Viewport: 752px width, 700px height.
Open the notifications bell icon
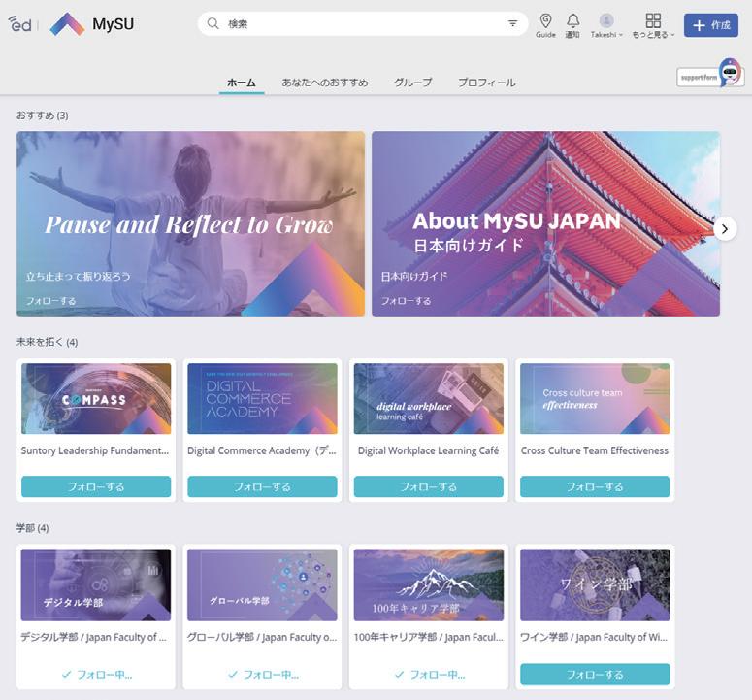click(572, 20)
